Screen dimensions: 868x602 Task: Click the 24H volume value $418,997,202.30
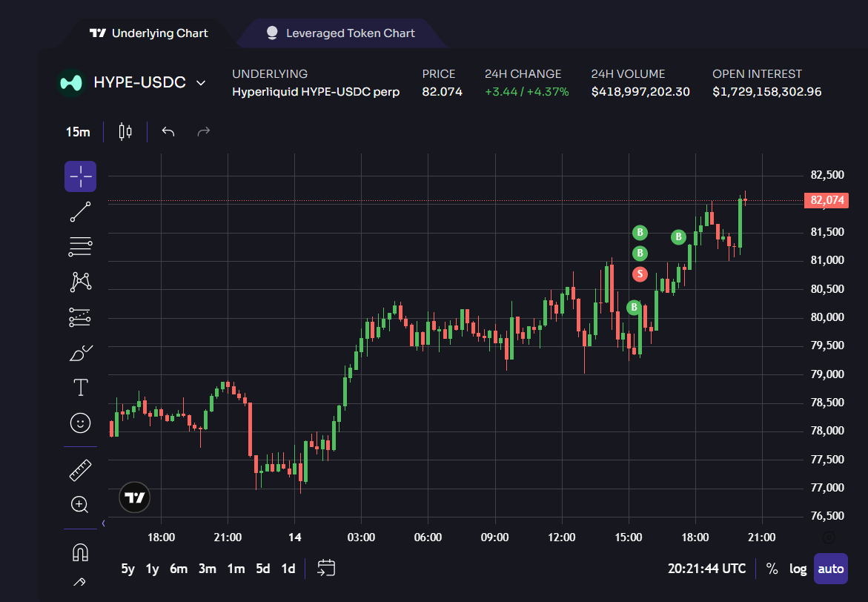coord(640,92)
